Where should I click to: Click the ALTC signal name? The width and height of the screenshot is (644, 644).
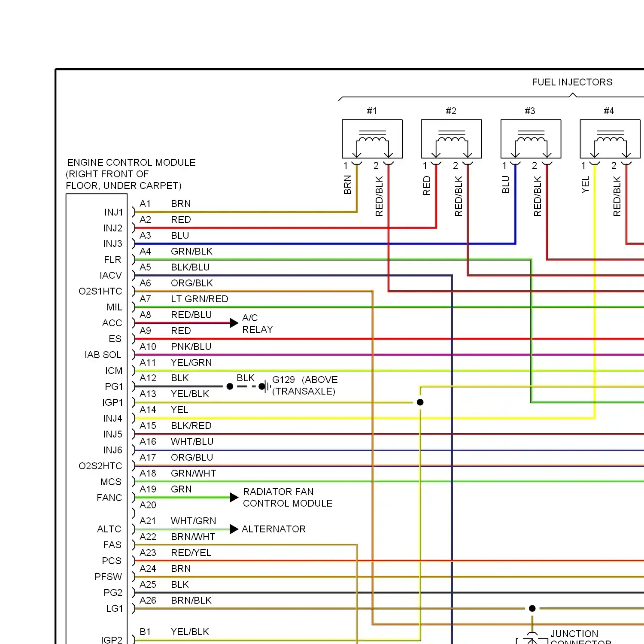coord(109,529)
